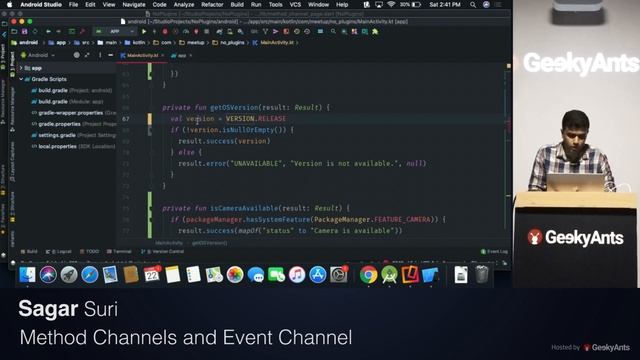Open the Build menu

coord(237,4)
